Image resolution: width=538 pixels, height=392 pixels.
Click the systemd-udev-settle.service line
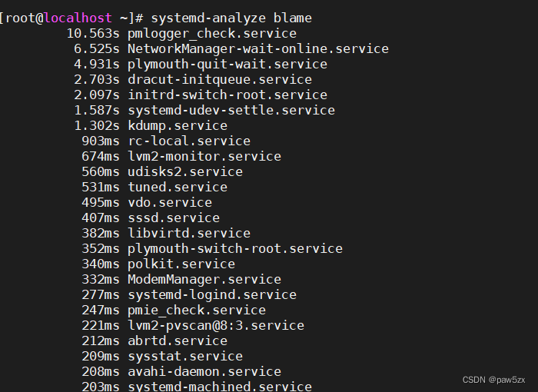point(231,110)
